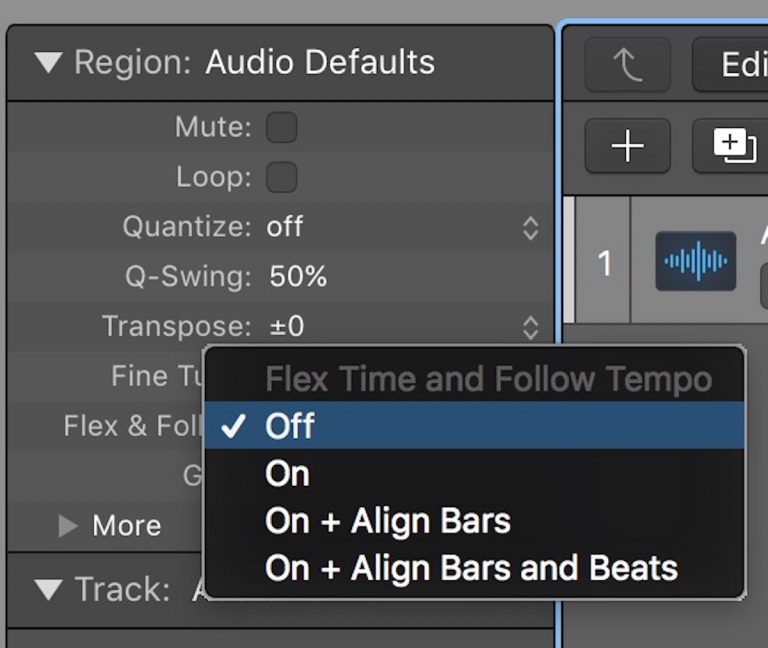
Task: Click the Transpose ±0 value
Action: coord(285,327)
